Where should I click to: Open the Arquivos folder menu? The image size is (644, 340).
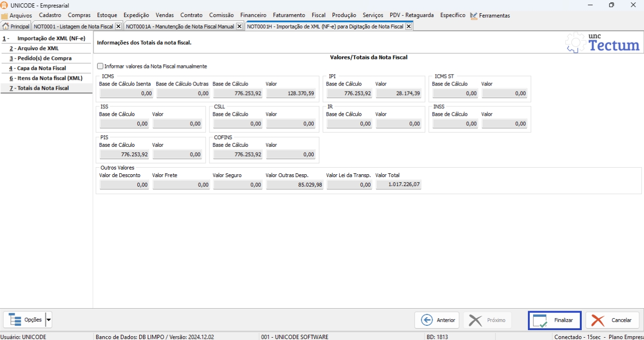[x=17, y=16]
